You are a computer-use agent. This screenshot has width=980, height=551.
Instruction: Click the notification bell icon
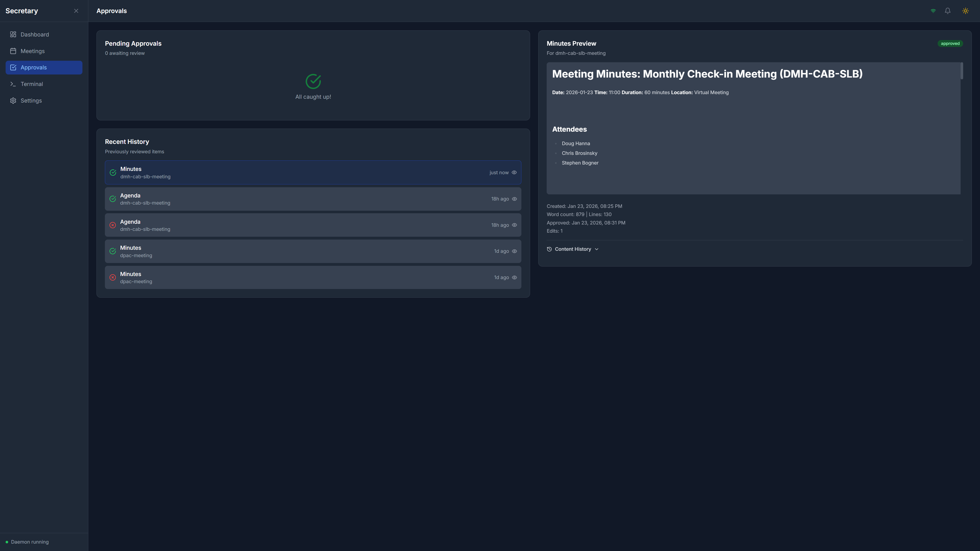pyautogui.click(x=947, y=11)
